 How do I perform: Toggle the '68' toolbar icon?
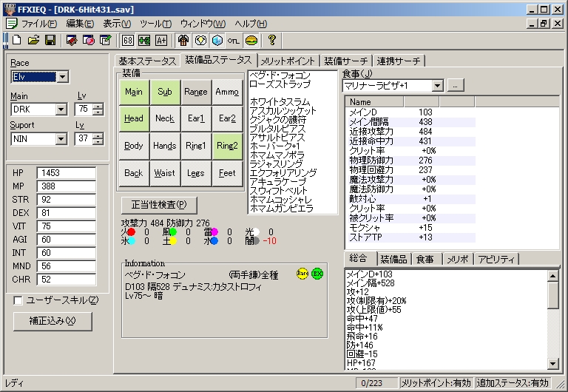[127, 40]
